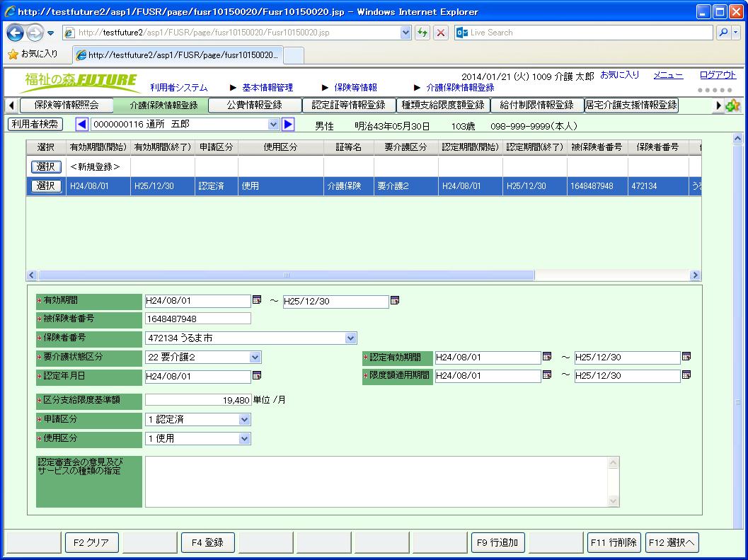Switch to 保険等情報照会 tab
The image size is (748, 560).
click(67, 105)
